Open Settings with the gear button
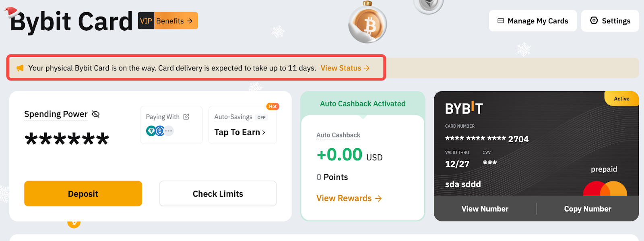The image size is (644, 241). [x=610, y=21]
